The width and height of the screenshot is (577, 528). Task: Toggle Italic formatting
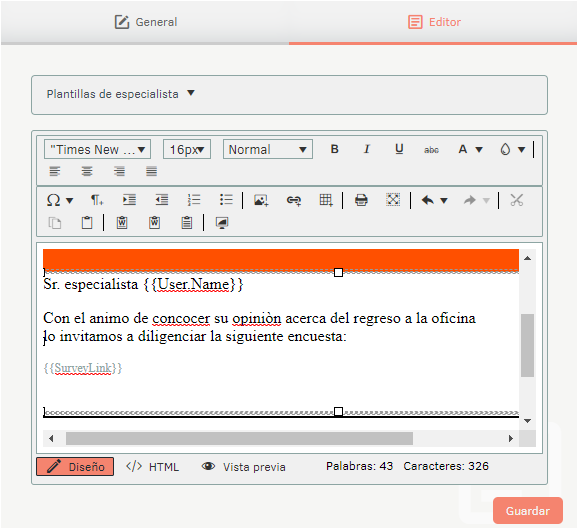(367, 149)
